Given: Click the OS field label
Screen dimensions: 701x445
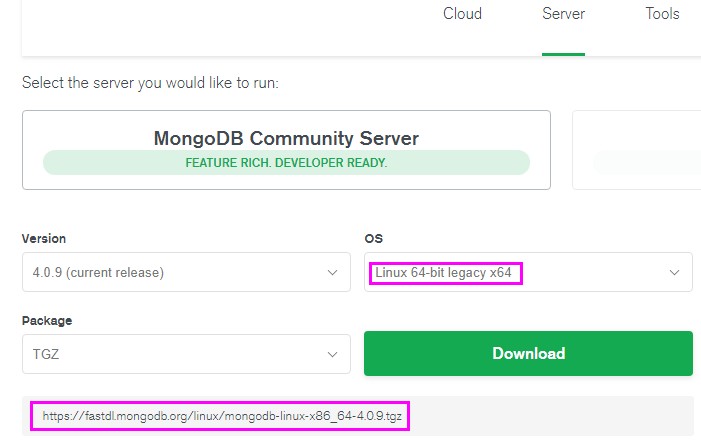Looking at the screenshot, I should point(373,239).
